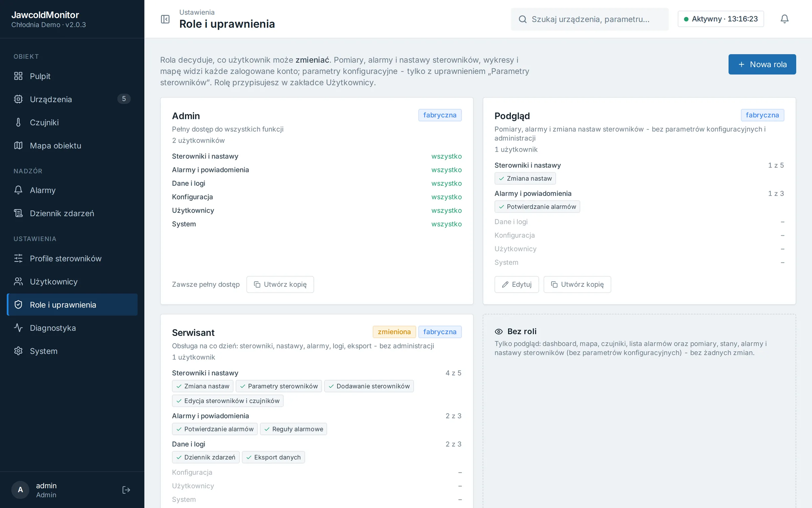Click the Użytkownicy people icon

pyautogui.click(x=18, y=281)
